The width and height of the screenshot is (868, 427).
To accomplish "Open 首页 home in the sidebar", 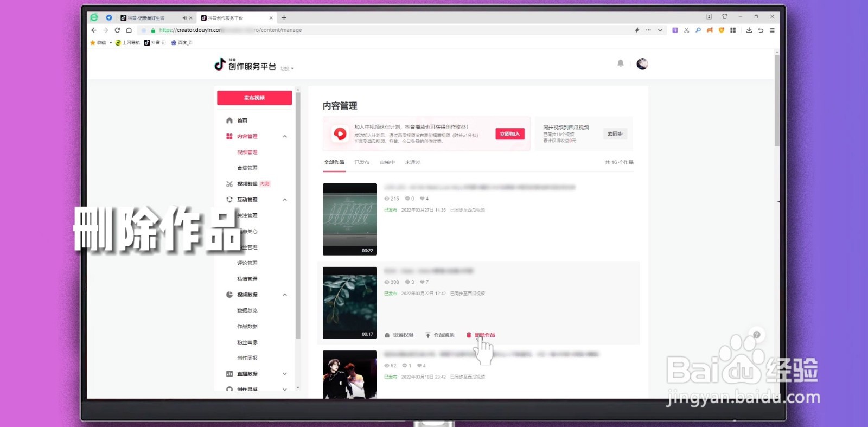I will pos(242,120).
